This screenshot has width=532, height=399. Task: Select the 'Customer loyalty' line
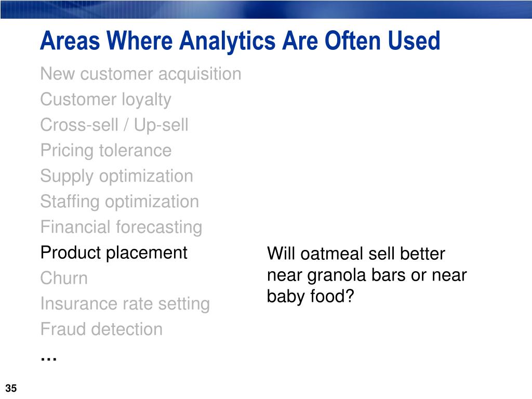click(x=106, y=100)
